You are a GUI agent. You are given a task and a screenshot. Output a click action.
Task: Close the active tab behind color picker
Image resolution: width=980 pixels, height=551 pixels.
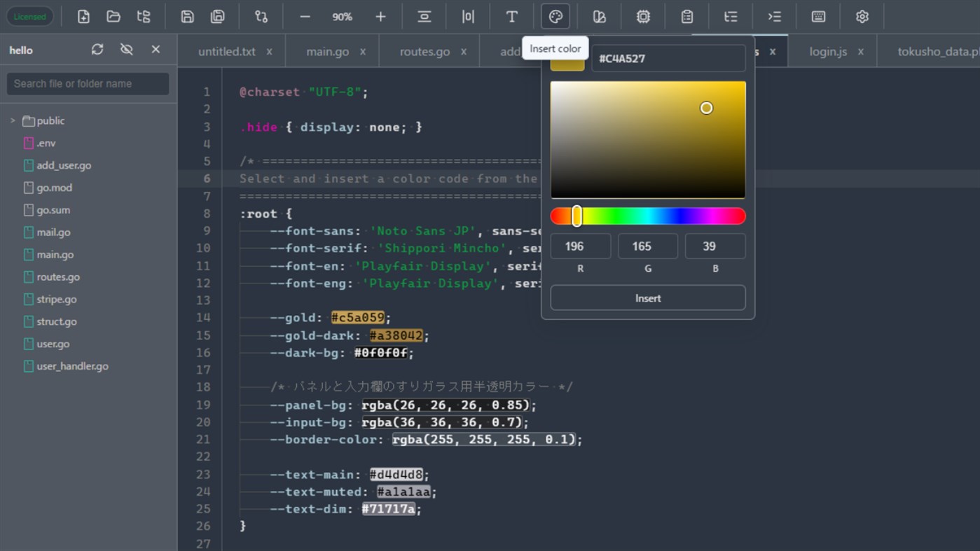(x=773, y=52)
